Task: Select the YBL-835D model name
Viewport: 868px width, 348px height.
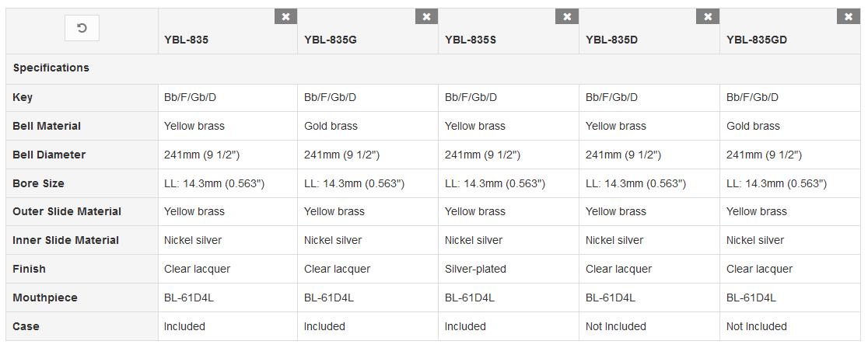Action: click(x=611, y=40)
